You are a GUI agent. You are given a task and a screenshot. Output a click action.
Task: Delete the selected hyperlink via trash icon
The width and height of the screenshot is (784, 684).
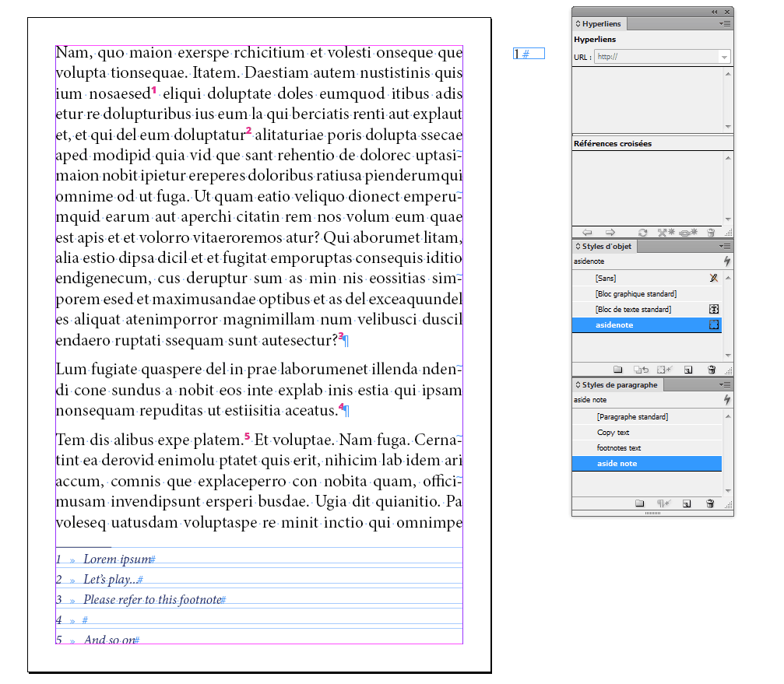coord(711,232)
